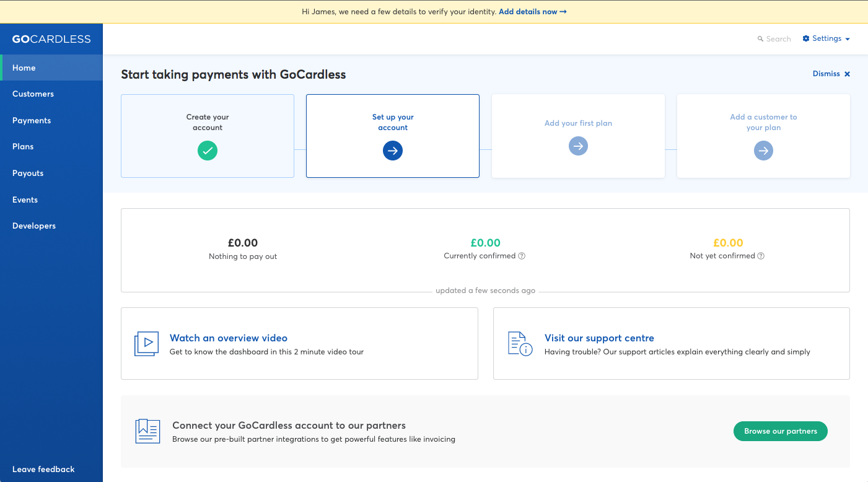Click 'Nothing to pay out' label
Viewport: 868px width, 482px height.
point(243,256)
